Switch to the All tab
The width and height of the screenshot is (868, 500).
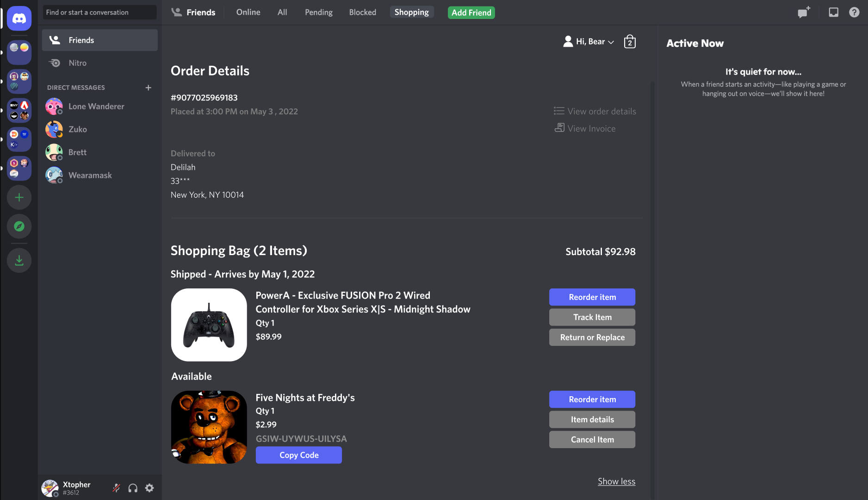[x=282, y=12]
